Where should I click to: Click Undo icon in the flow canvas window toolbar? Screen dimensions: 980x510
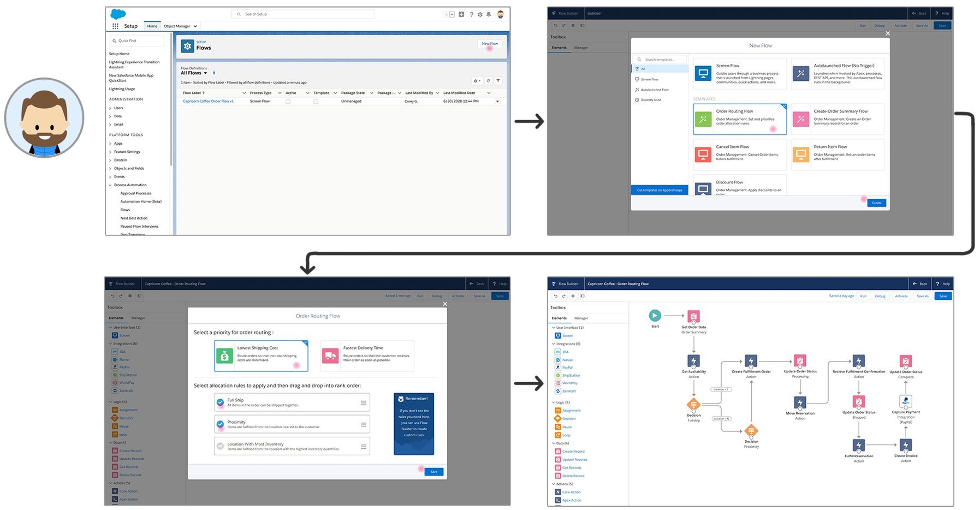(x=556, y=296)
